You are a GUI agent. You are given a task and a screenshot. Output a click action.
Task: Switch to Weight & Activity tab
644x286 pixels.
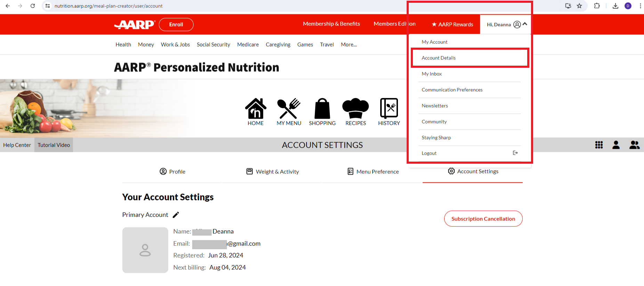click(272, 171)
